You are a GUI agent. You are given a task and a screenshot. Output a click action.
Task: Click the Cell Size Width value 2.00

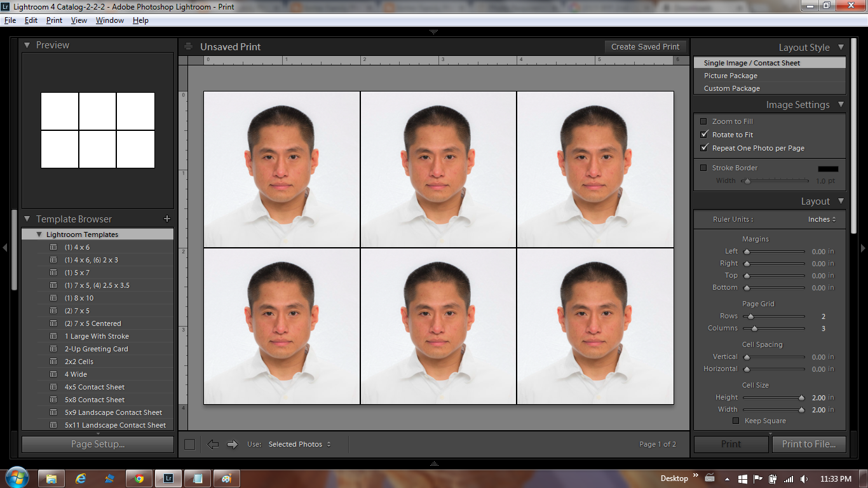818,410
